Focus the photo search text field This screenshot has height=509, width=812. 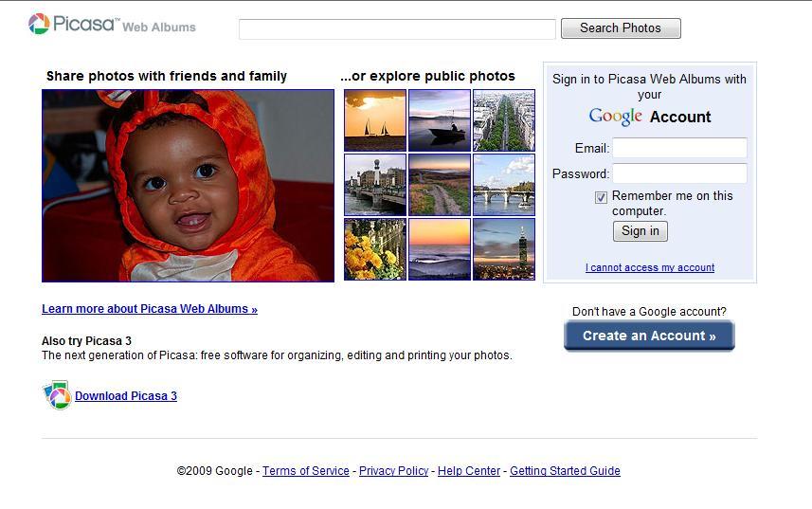397,29
